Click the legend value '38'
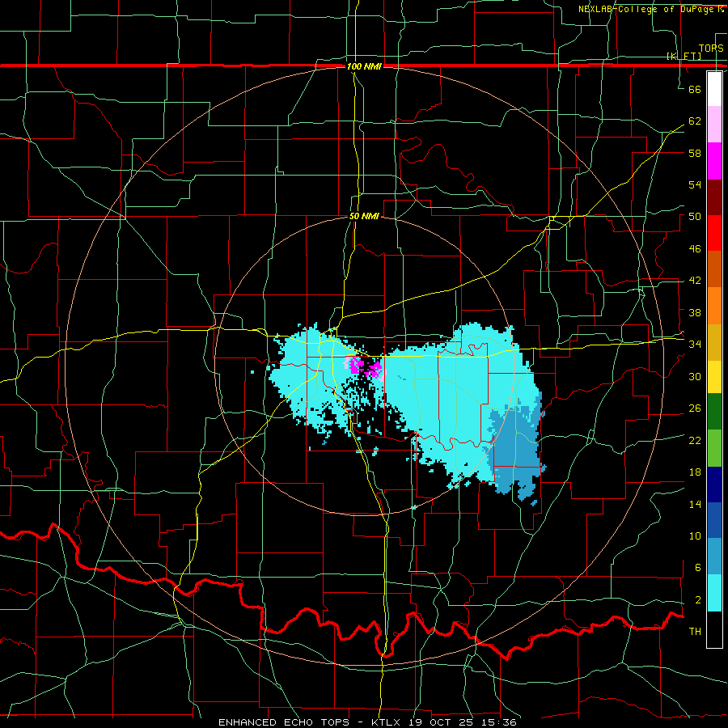Viewport: 728px width, 728px height. pos(695,312)
